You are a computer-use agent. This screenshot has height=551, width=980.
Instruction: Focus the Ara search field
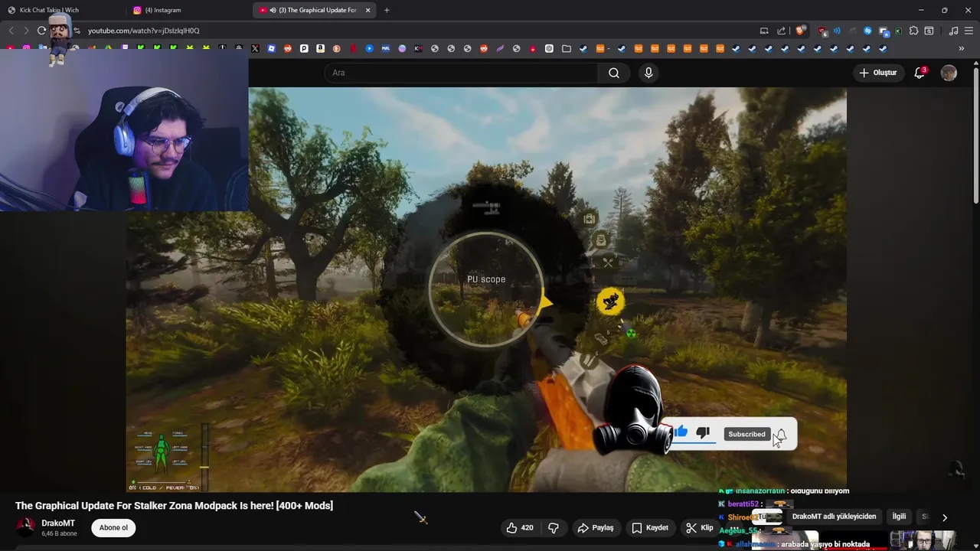pos(462,73)
